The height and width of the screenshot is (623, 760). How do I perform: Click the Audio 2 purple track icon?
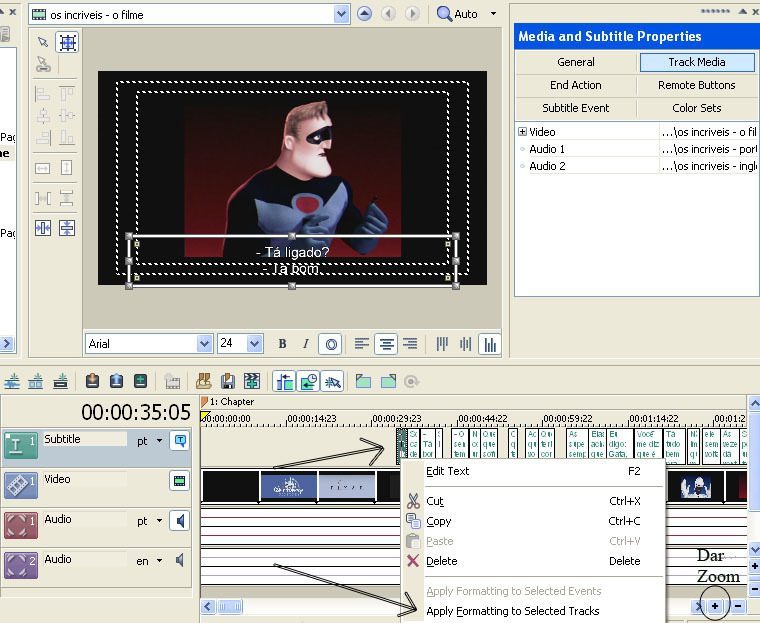coord(21,565)
